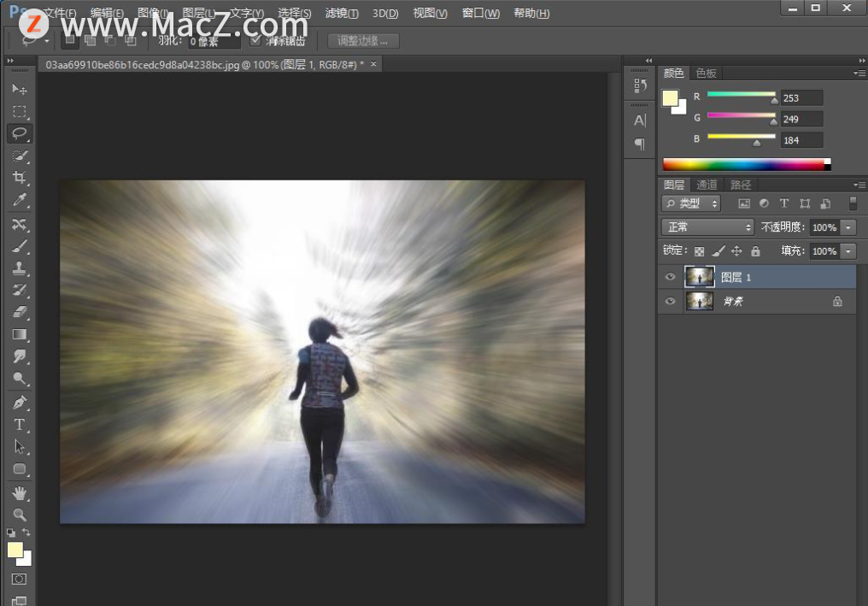Open the 不透明度 opacity slider arrow
868x606 pixels.
tap(848, 227)
